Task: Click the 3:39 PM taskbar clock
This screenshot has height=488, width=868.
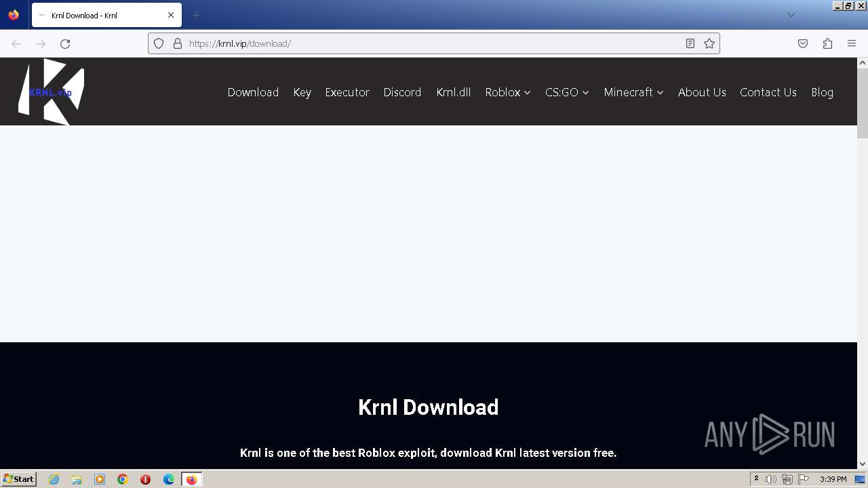Action: (x=833, y=479)
